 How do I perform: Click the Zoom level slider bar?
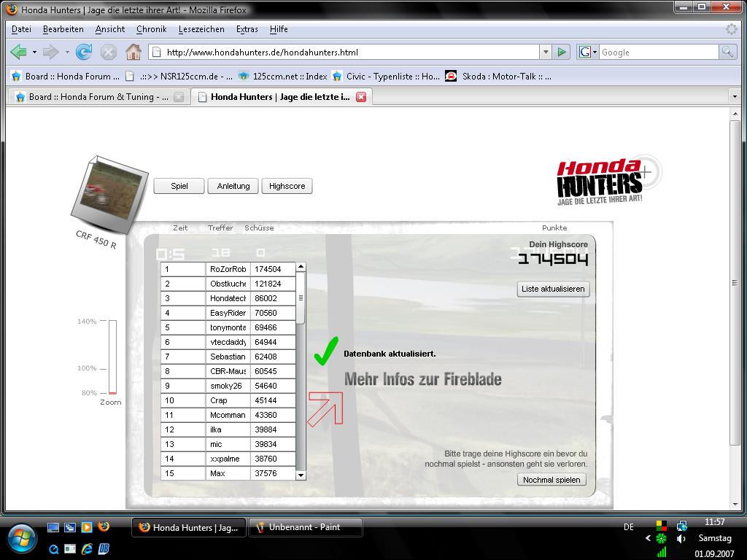coord(112,357)
